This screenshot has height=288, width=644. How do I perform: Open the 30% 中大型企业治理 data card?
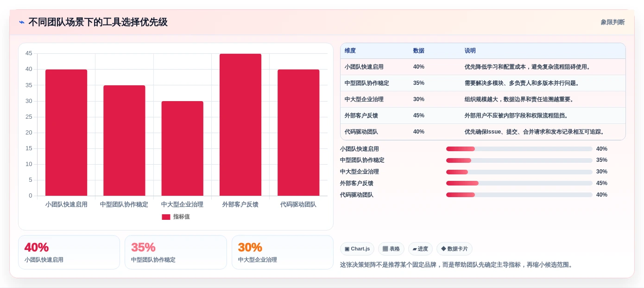click(x=283, y=252)
